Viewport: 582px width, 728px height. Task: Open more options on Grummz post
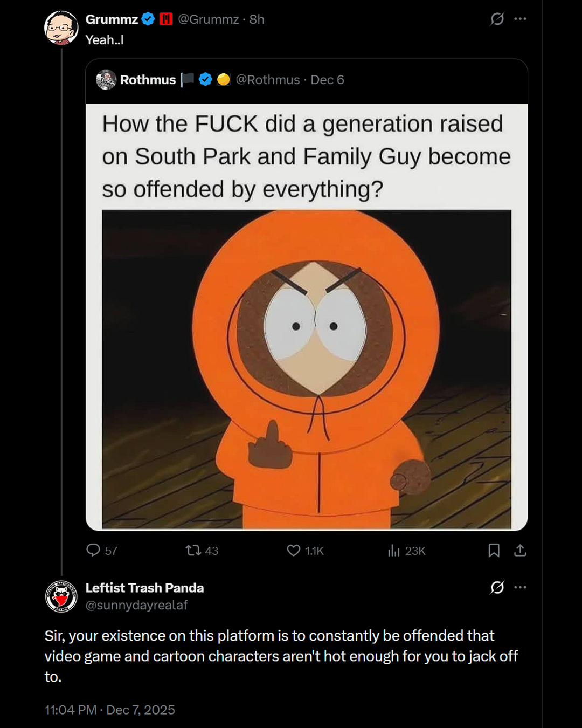(x=520, y=19)
